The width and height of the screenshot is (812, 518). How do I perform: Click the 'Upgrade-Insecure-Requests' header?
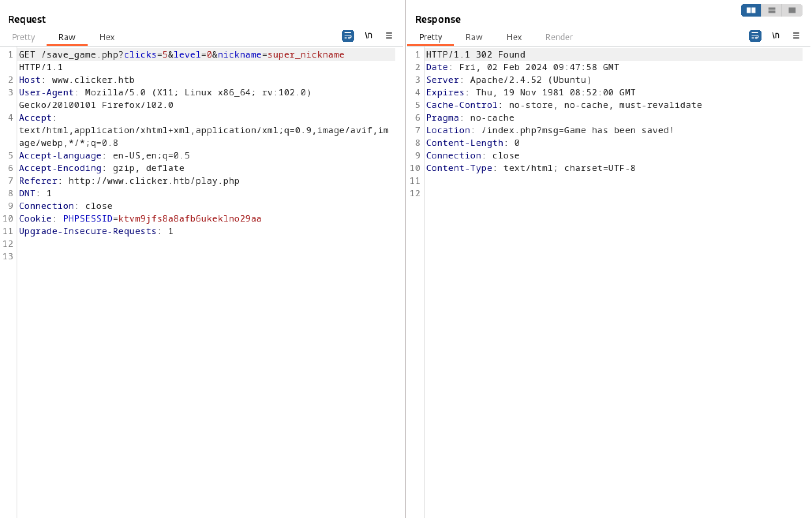(96, 231)
